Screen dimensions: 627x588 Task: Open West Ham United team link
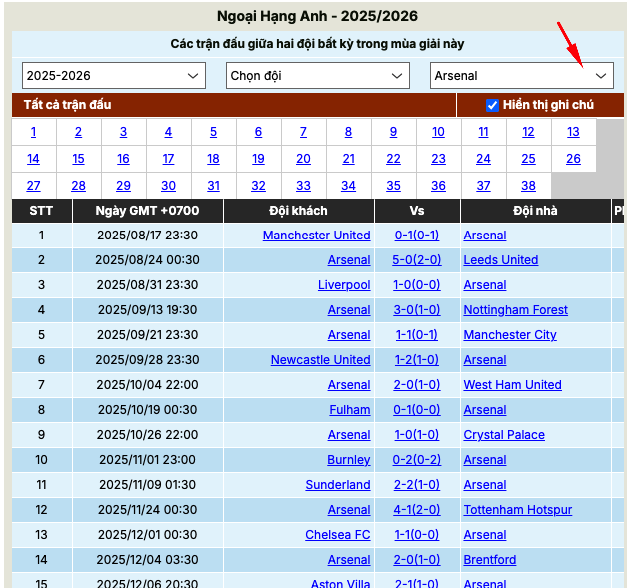(512, 385)
